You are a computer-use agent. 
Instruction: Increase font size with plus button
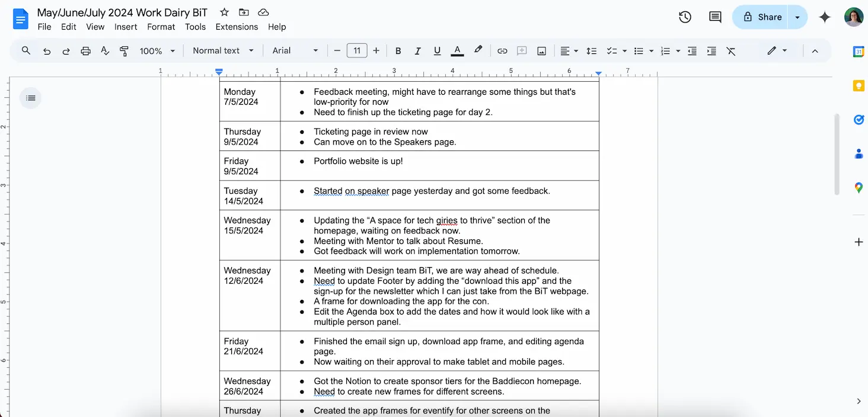[376, 51]
